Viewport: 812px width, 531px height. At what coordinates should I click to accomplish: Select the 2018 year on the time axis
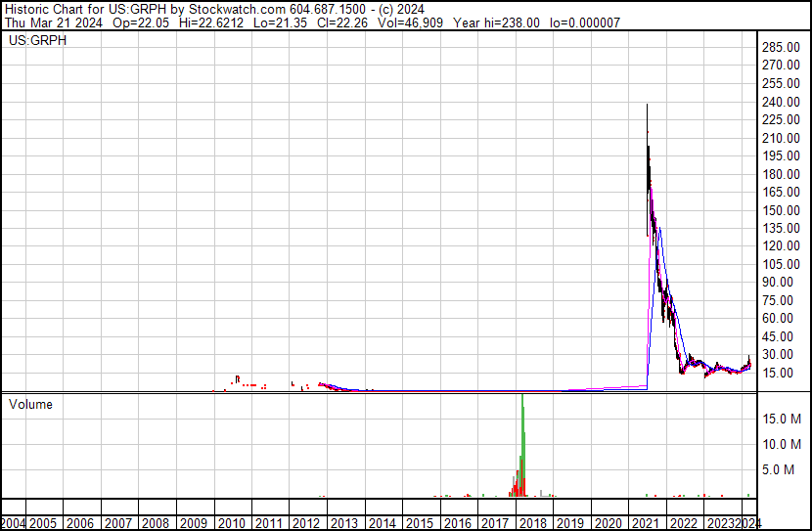tap(534, 523)
